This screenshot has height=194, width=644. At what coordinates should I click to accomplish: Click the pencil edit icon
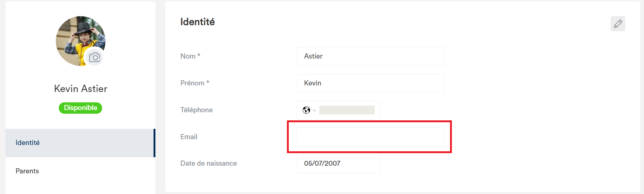618,24
